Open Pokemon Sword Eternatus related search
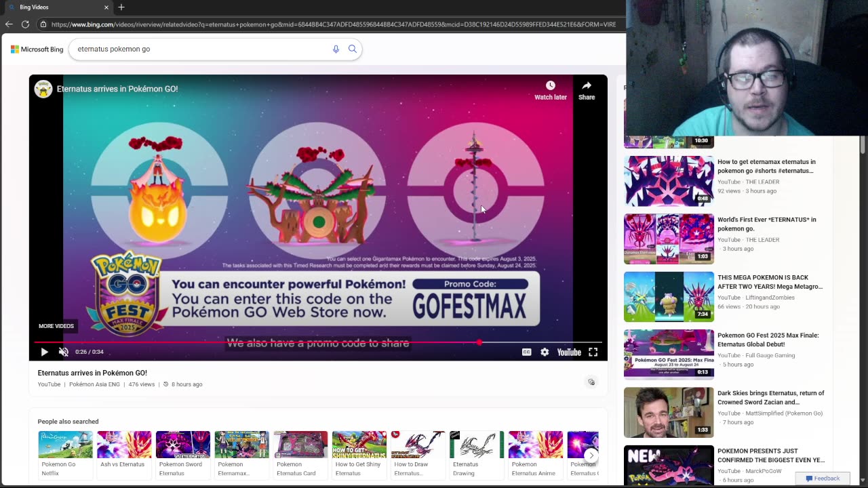868x488 pixels. (183, 454)
